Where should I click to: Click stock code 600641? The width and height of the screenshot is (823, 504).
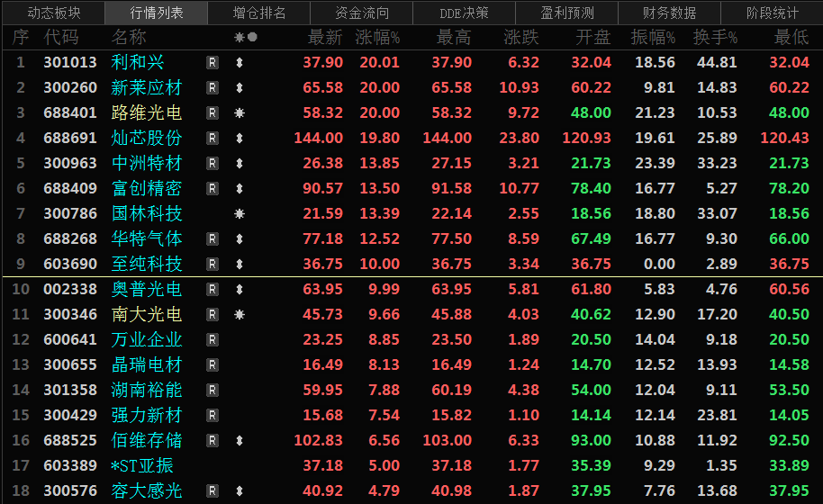click(70, 339)
